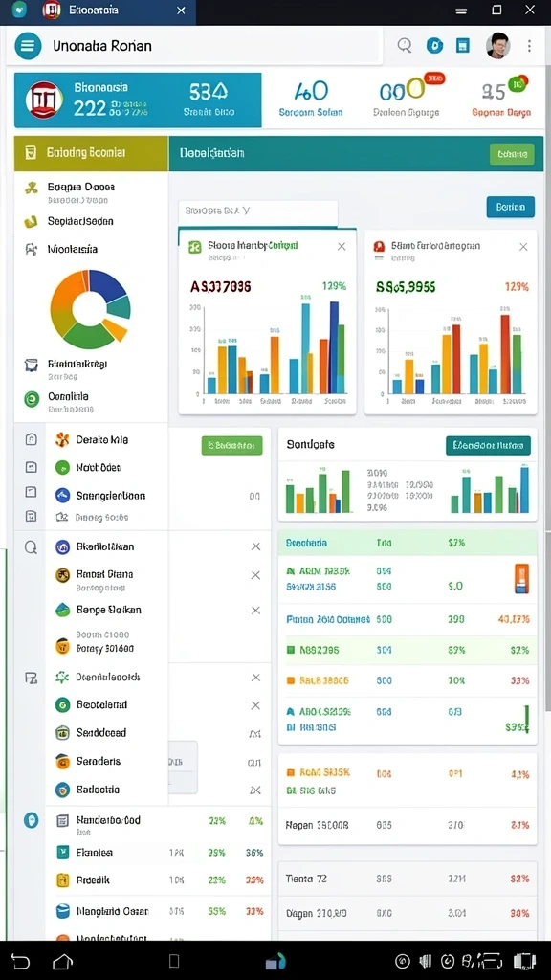Remove the Bonpe Sleikan item with X
The image size is (551, 980).
click(x=255, y=611)
